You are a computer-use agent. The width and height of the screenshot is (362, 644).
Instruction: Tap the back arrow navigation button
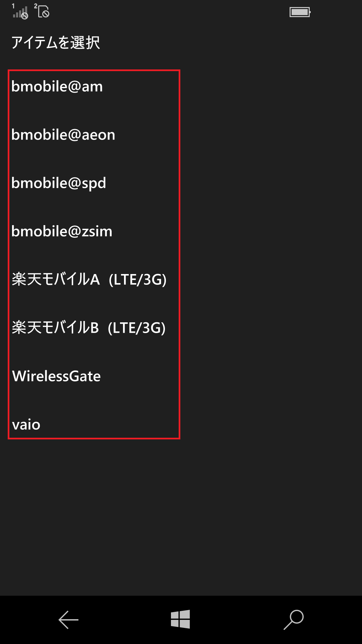[68, 620]
